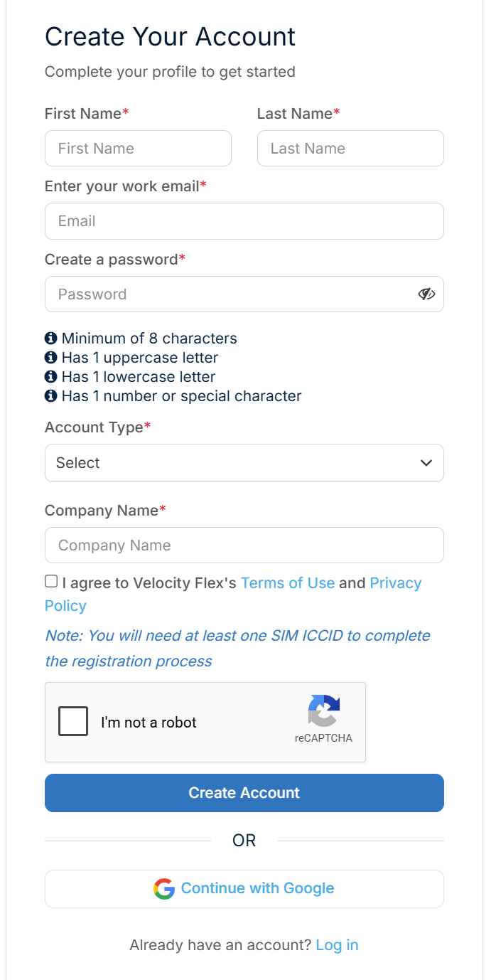Click info icon beside Has 1 uppercase letter
This screenshot has width=491, height=980.
point(50,357)
